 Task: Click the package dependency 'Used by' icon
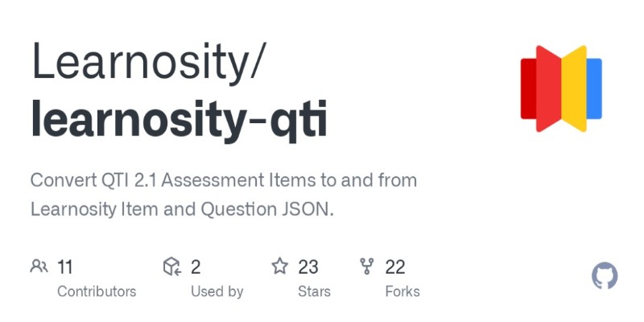point(172,266)
